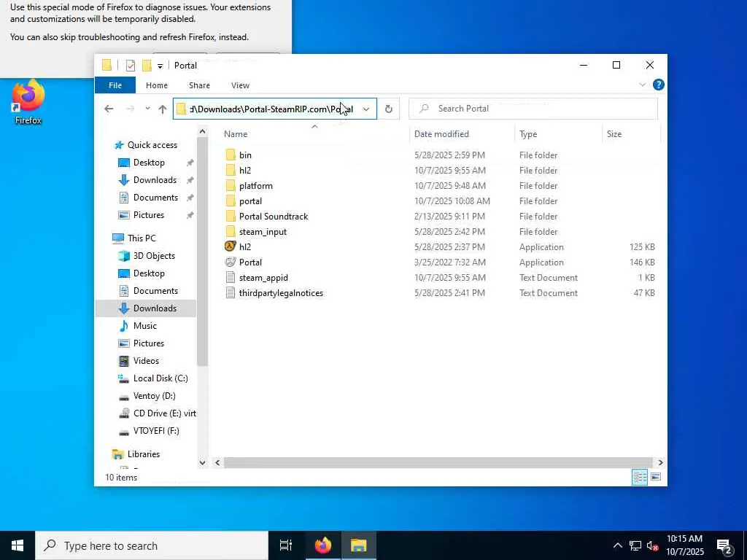
Task: Click the Search Portal field
Action: pyautogui.click(x=533, y=109)
